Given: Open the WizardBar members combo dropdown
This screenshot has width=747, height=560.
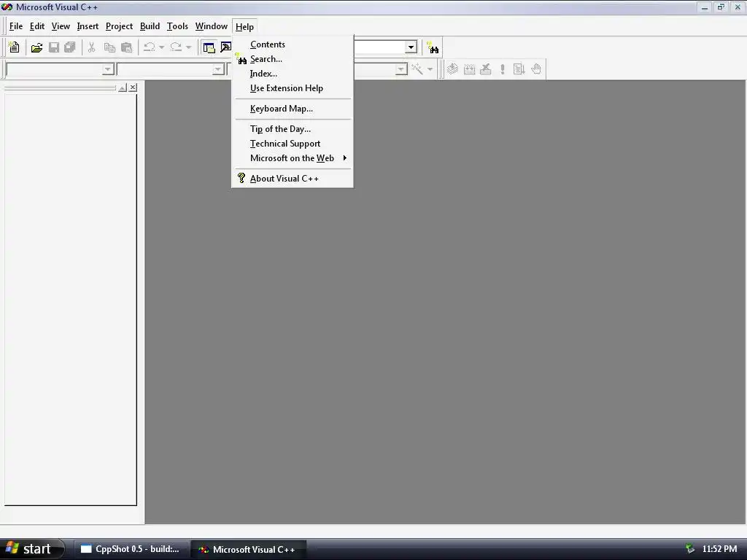Looking at the screenshot, I should (x=401, y=69).
